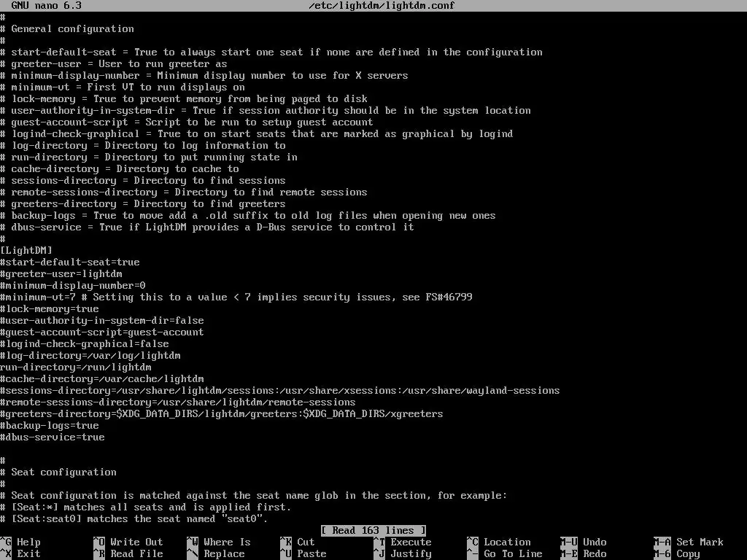
Task: Click the #start-default-seat=true line
Action: 70,262
